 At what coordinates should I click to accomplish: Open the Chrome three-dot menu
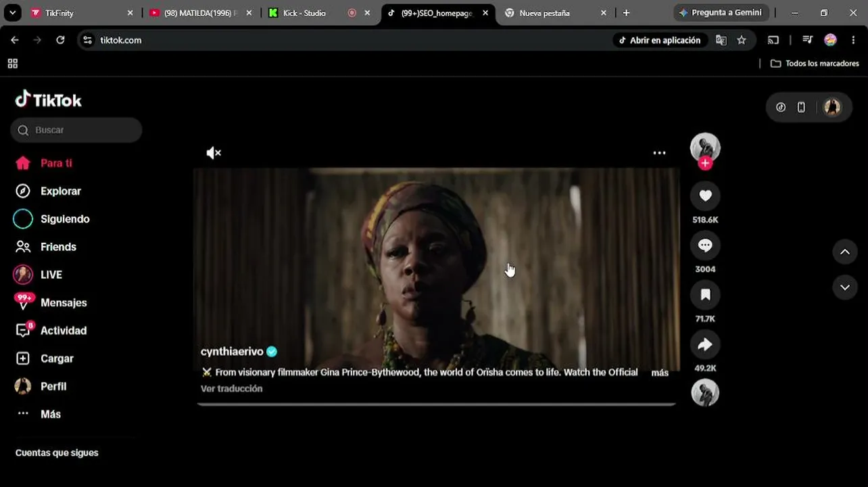click(x=854, y=41)
